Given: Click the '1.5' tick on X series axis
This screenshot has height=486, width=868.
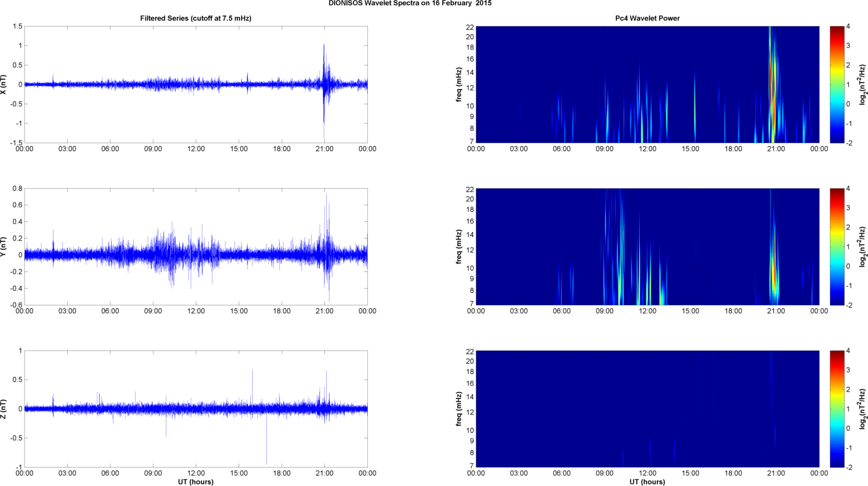Looking at the screenshot, I should tap(18, 26).
